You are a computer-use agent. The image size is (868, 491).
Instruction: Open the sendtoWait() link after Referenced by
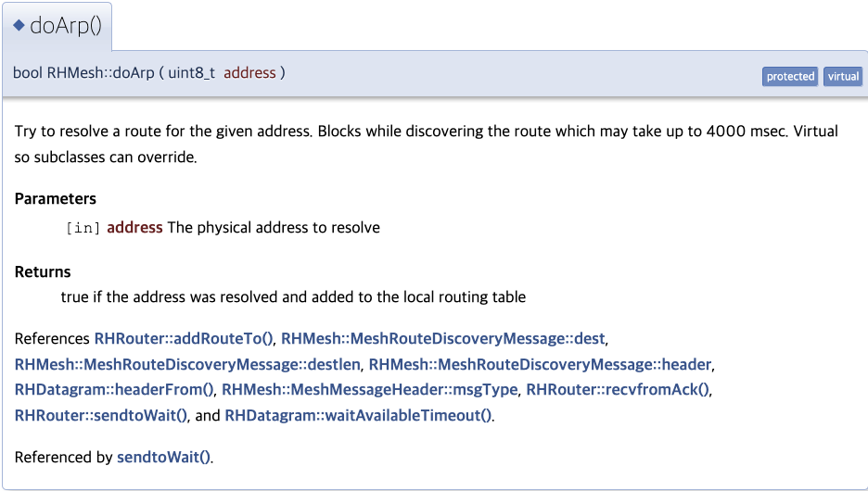click(x=163, y=458)
